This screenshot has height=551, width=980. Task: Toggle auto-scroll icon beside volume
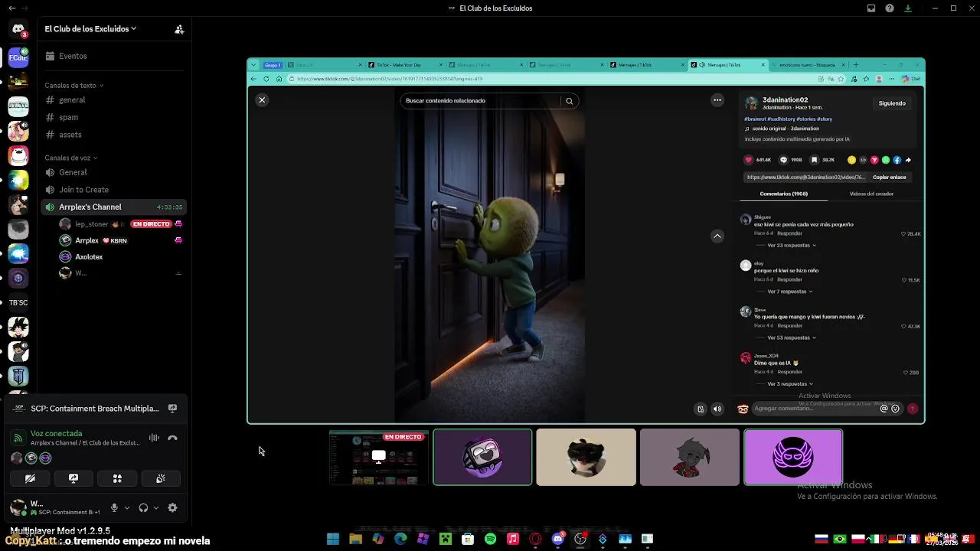click(x=701, y=409)
